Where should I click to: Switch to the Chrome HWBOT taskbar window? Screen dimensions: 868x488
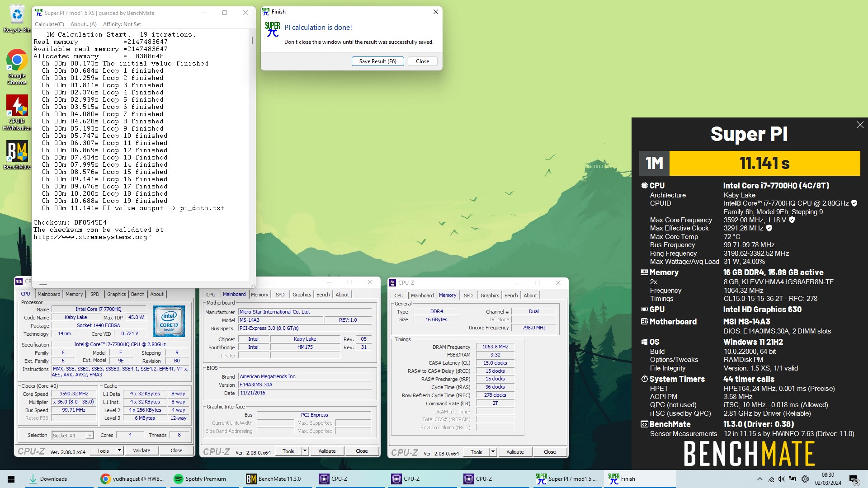[x=132, y=479]
